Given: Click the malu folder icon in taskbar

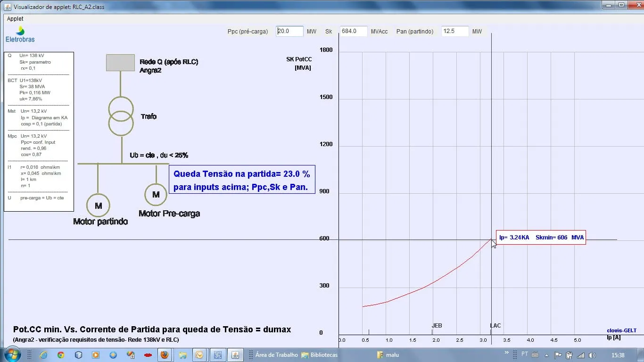Looking at the screenshot, I should click(380, 355).
